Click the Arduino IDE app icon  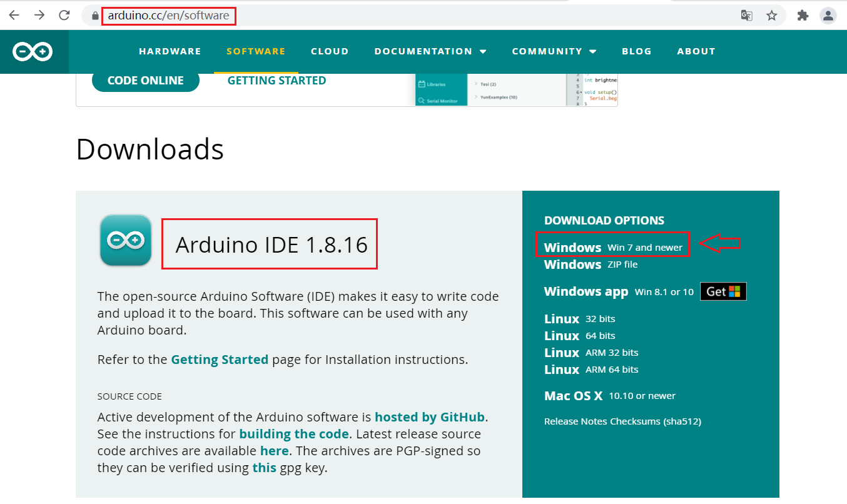(x=125, y=240)
